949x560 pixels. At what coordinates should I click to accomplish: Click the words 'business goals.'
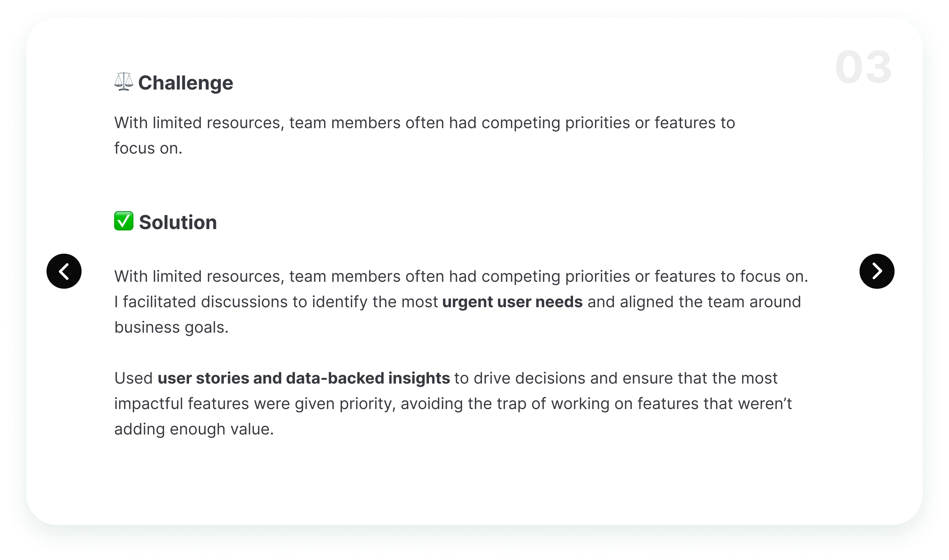click(171, 328)
